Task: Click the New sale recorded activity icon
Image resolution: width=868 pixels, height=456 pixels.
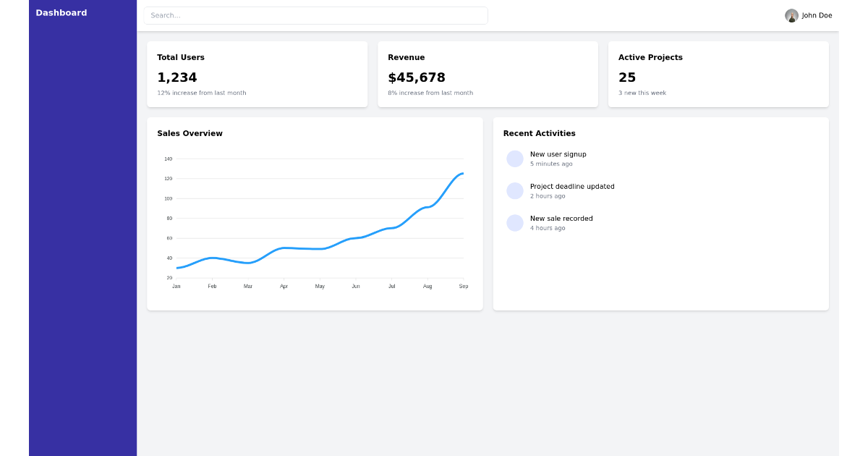Action: [x=514, y=222]
